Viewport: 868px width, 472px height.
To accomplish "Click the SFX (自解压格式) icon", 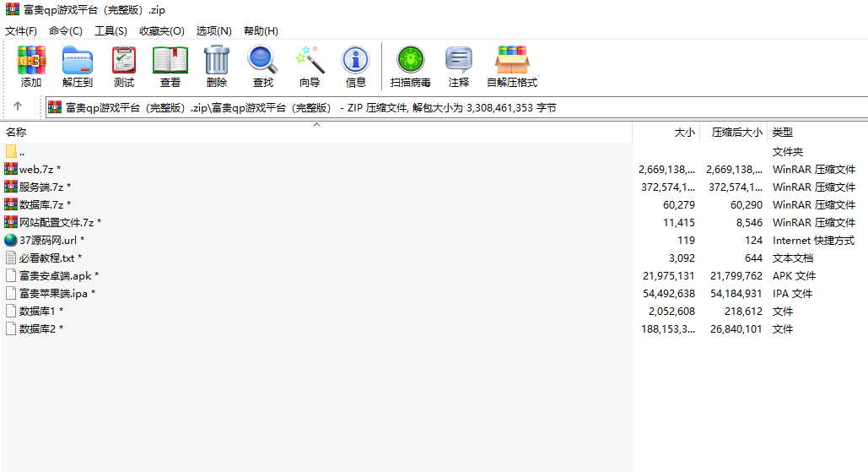I will pos(512,60).
